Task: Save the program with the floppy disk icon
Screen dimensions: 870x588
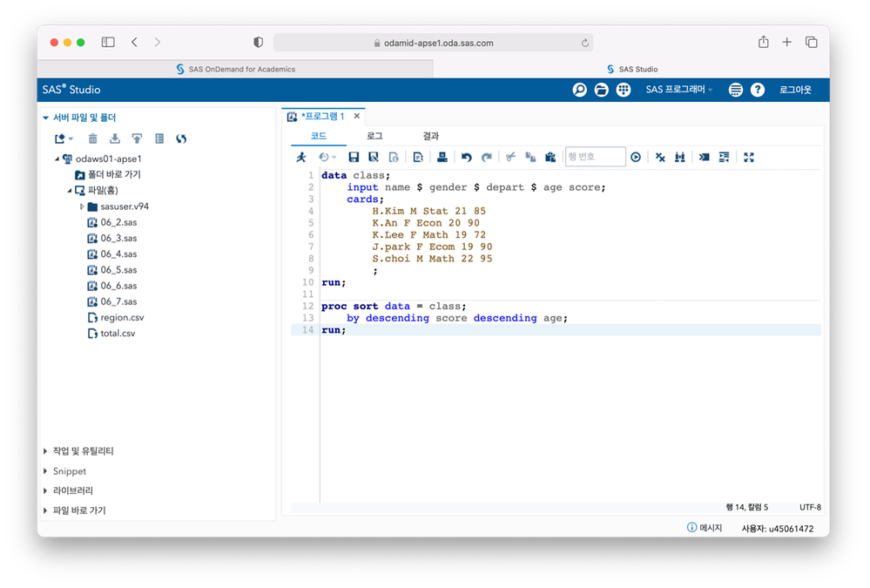Action: point(354,157)
